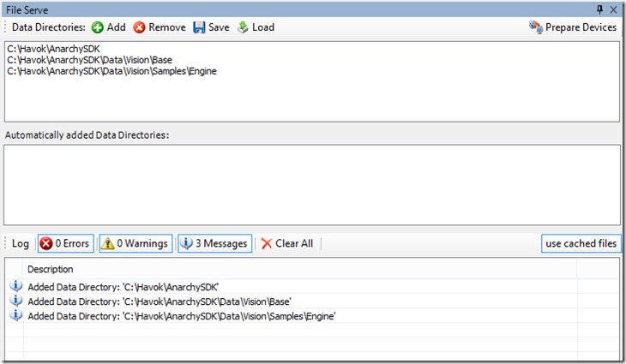Click the green Add directory icon

pyautogui.click(x=98, y=27)
